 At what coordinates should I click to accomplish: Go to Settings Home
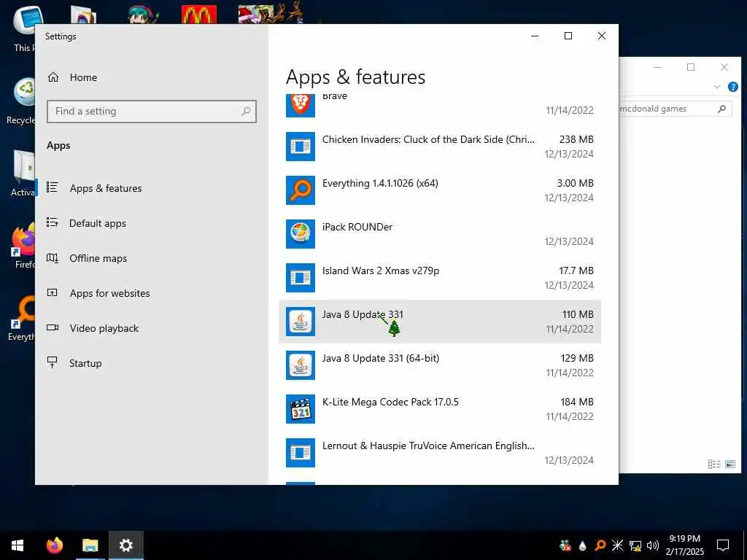click(x=83, y=77)
